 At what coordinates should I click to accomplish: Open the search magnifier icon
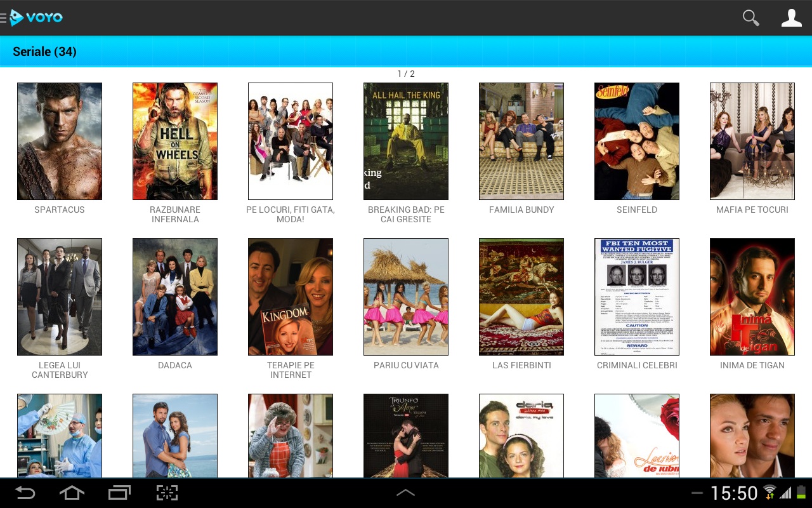[750, 18]
